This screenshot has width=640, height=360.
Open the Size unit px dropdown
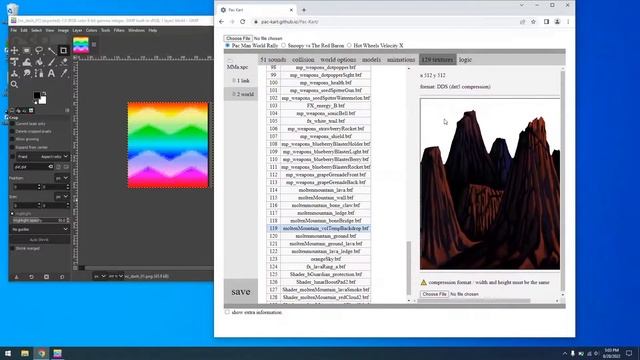[x=62, y=197]
